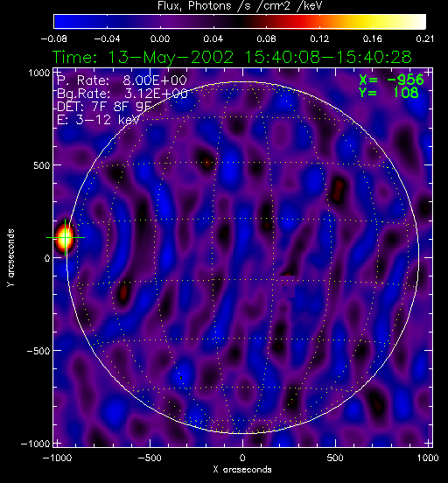Click the X arcseconds axis label

(x=242, y=470)
